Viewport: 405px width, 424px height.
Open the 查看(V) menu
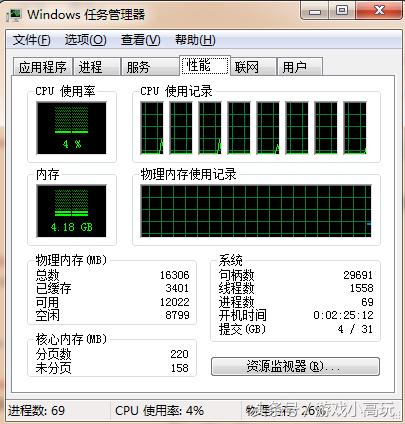pos(140,40)
